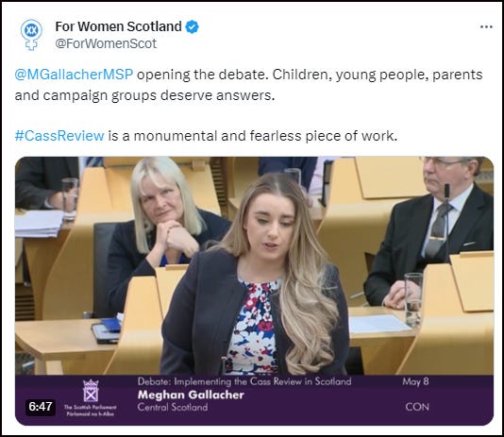Follow the @MGallacherMSP mention link
504x437 pixels.
click(x=74, y=75)
